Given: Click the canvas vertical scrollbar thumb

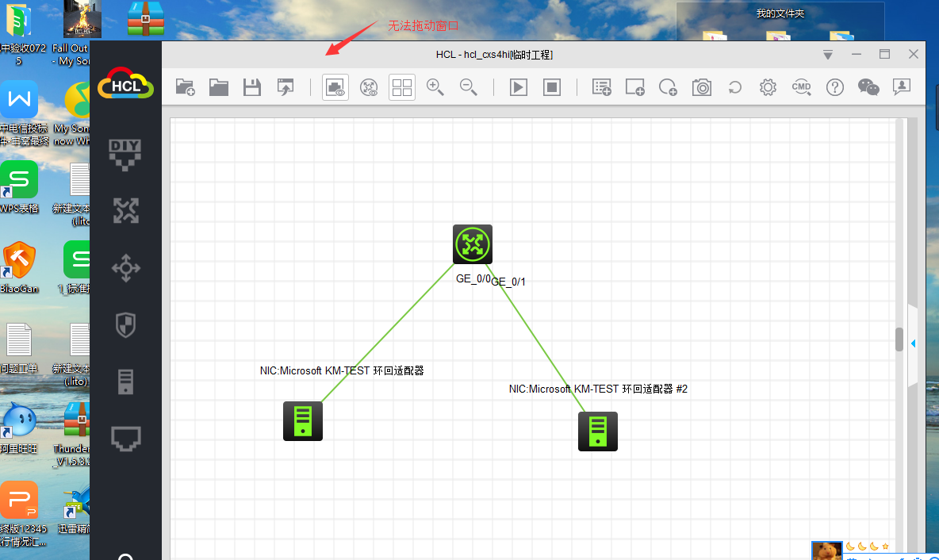Looking at the screenshot, I should [x=899, y=339].
